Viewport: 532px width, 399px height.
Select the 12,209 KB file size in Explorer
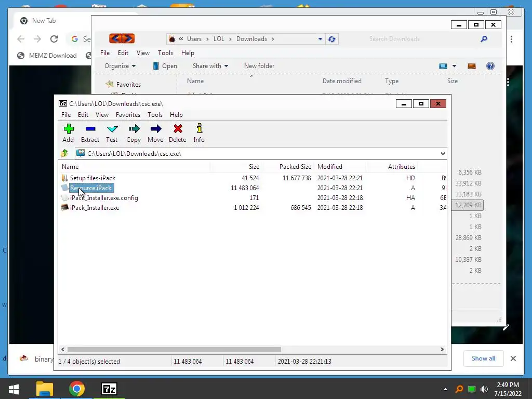(468, 205)
